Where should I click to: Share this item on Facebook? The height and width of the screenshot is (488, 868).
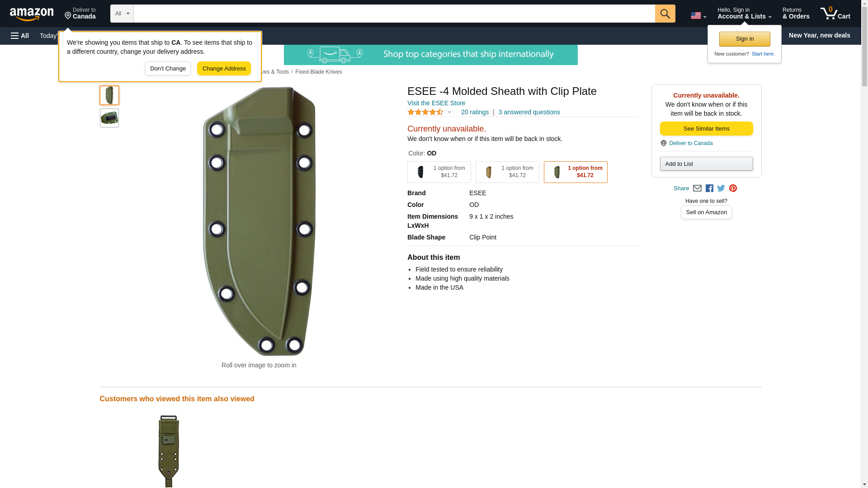[x=709, y=188]
